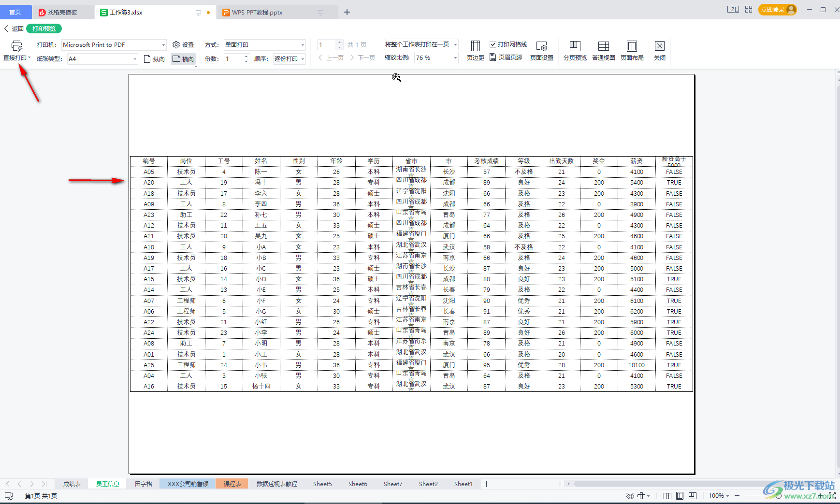Click the 直接打印 printer icon
Viewport: 840px width, 504px height.
tap(17, 46)
